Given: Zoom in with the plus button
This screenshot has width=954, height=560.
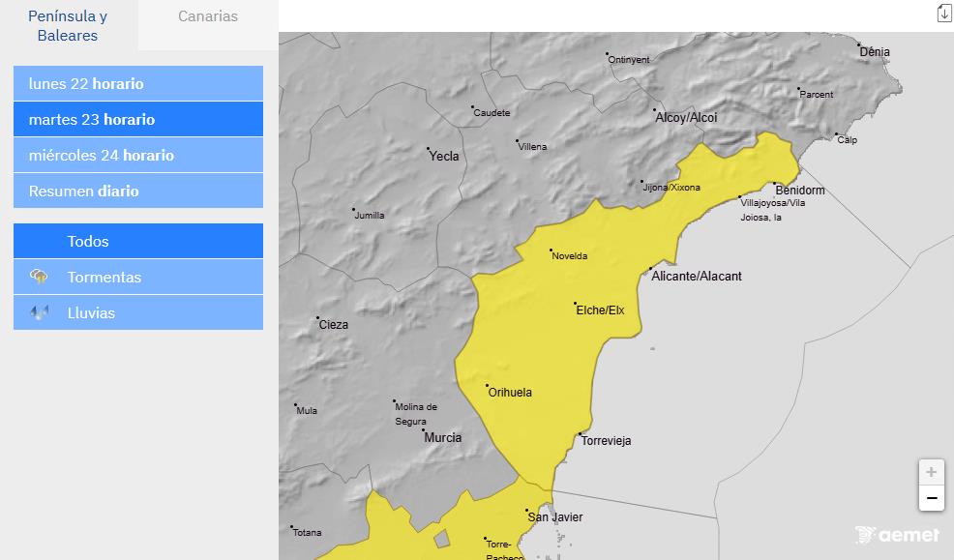Looking at the screenshot, I should click(x=931, y=472).
